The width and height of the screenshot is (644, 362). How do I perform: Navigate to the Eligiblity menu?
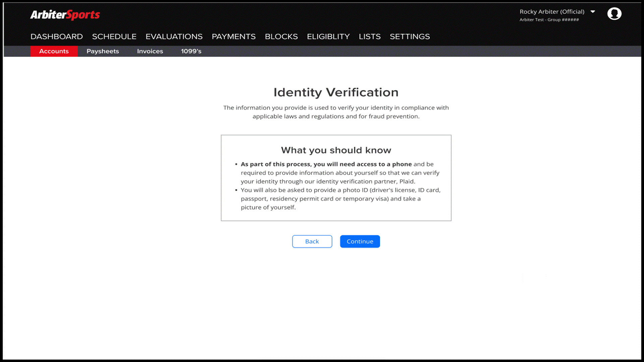pyautogui.click(x=328, y=37)
